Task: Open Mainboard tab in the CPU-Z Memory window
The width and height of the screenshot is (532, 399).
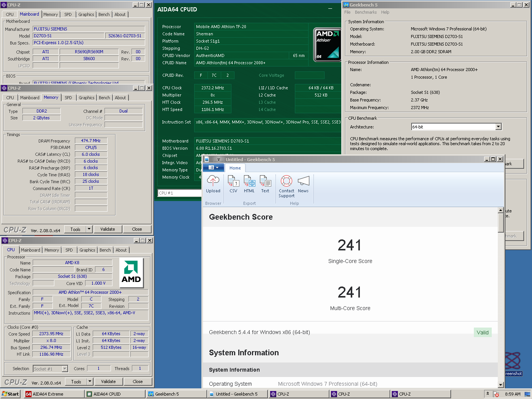Action: click(x=30, y=98)
